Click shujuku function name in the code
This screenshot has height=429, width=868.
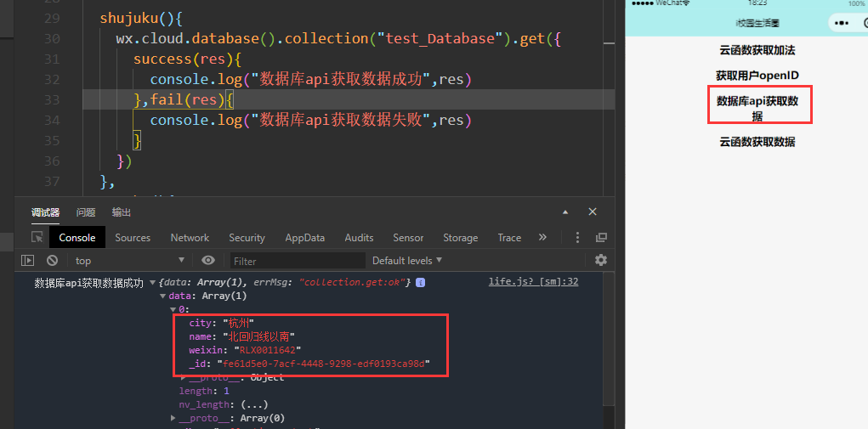pos(129,18)
